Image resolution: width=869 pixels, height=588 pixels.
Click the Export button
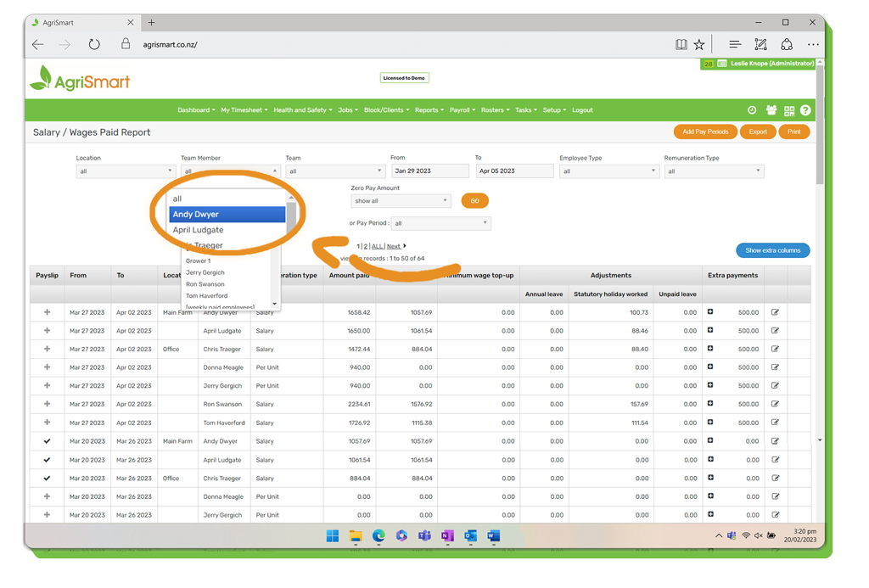coord(758,132)
